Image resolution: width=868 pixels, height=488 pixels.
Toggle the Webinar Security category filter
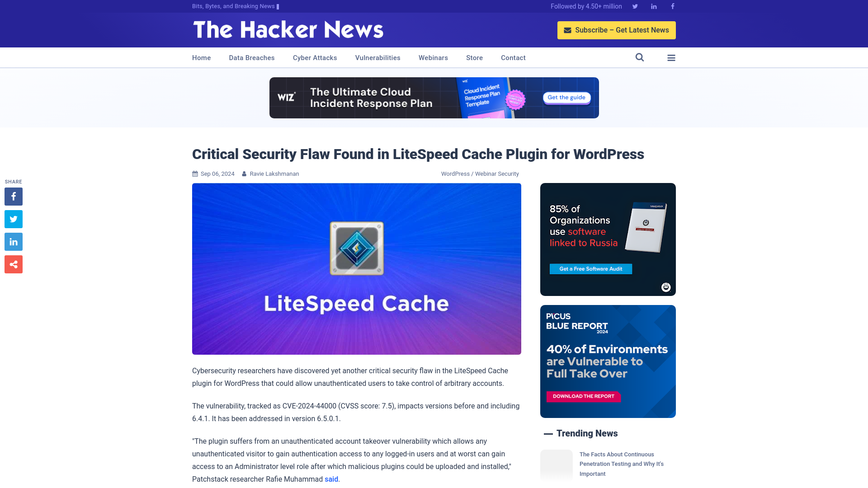point(496,174)
